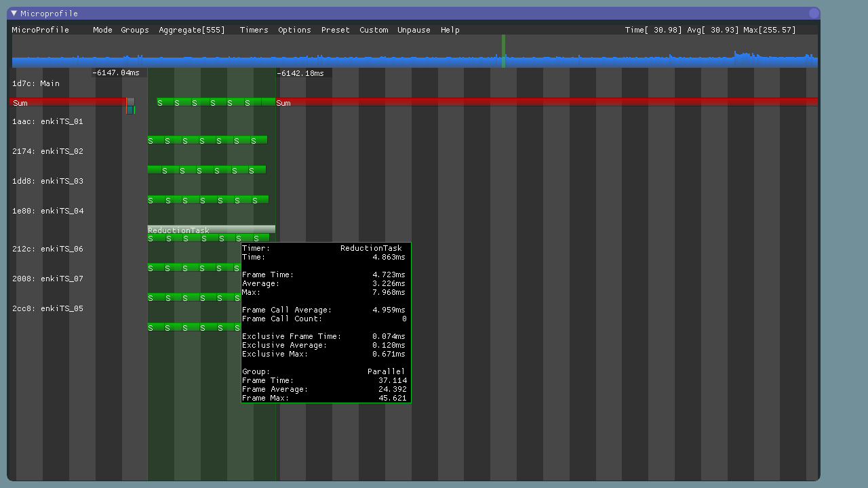Select the 1aac: enkiTS_01 thread label
Viewport: 868px width, 488px height.
coord(47,122)
